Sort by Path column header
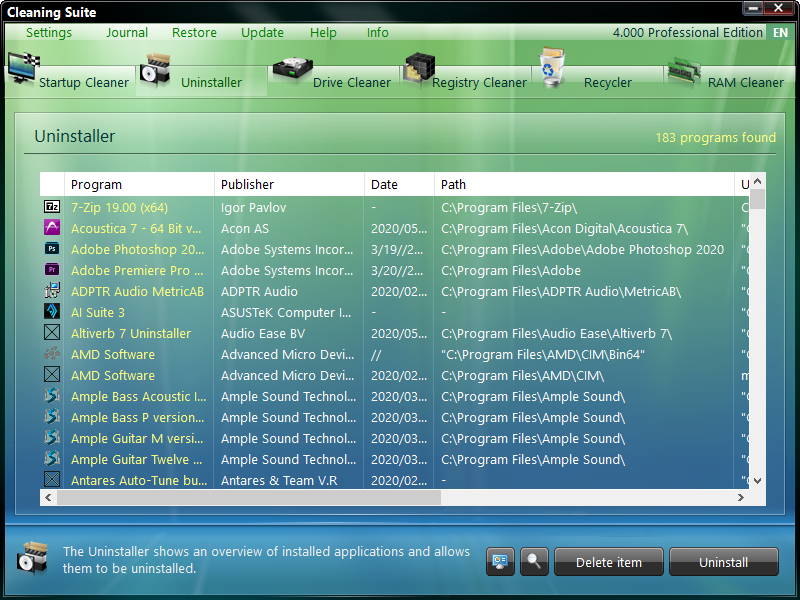 (584, 184)
